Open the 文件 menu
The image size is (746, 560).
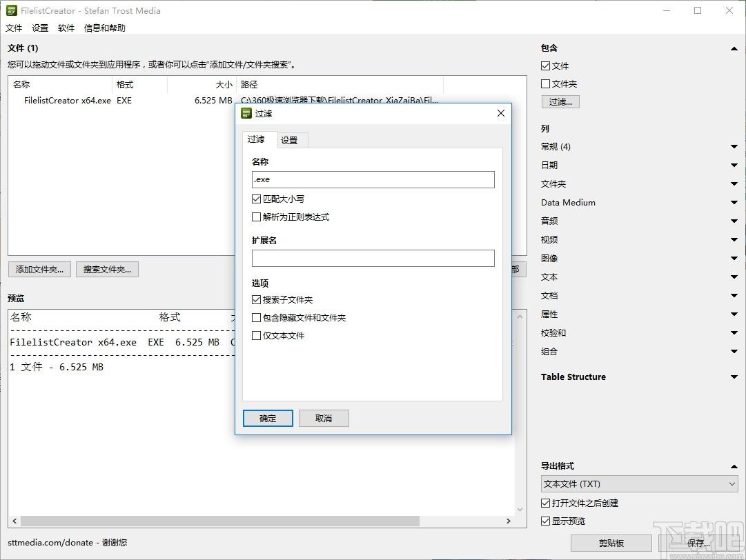[x=14, y=28]
